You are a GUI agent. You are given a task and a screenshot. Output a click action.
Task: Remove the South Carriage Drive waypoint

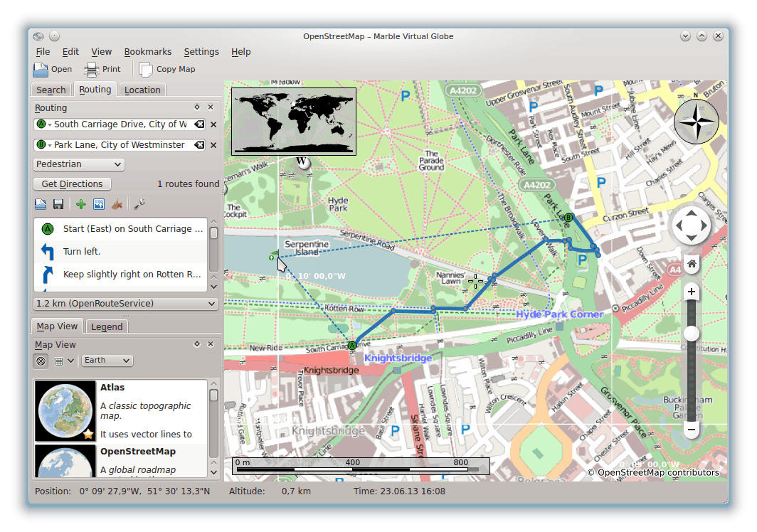[213, 124]
